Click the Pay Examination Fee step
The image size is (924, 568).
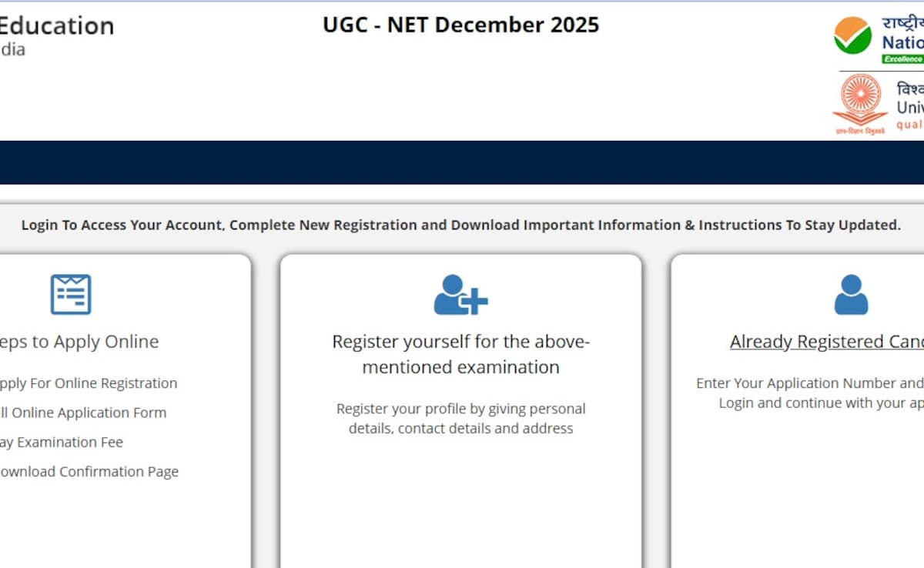[62, 442]
